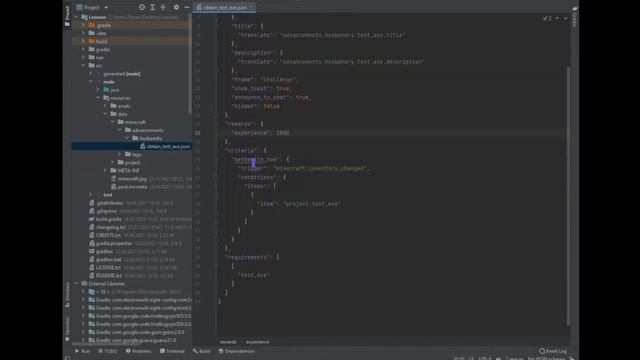Open the Problems tool window
The height and width of the screenshot is (360, 640).
pos(138,351)
